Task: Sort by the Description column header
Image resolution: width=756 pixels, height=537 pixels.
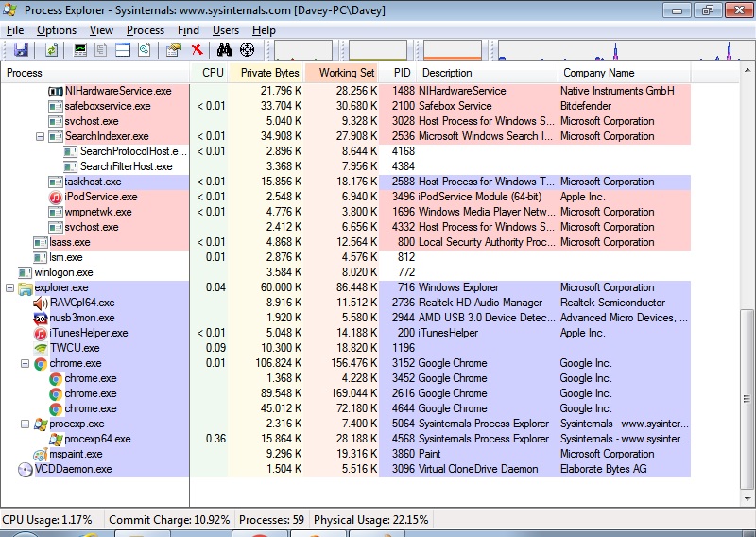Action: (x=487, y=73)
